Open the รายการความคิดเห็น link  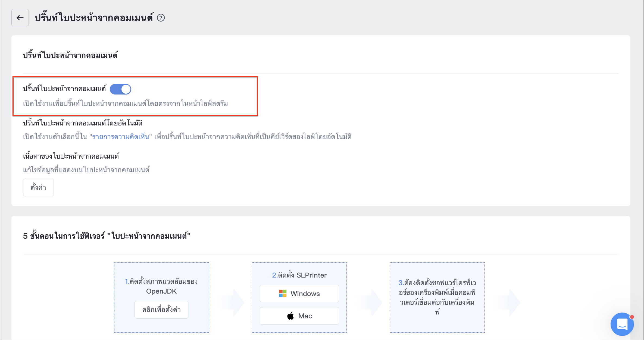(x=121, y=137)
